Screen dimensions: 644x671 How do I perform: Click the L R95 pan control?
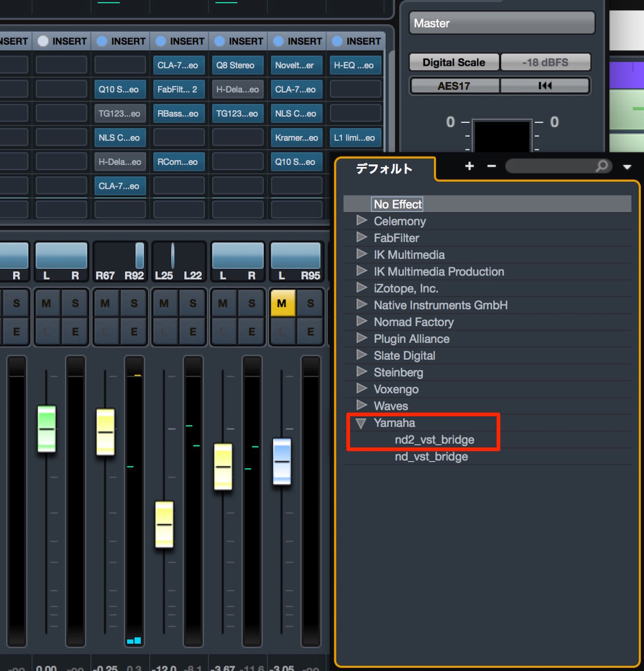click(x=297, y=255)
